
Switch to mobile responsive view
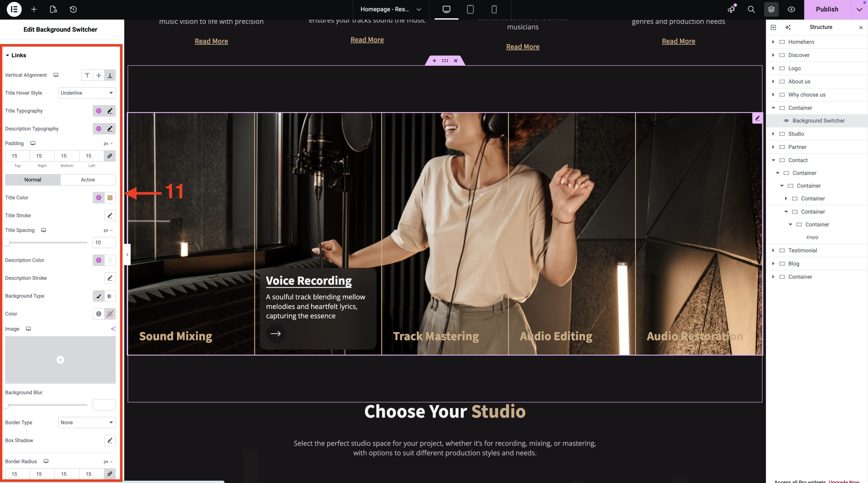point(494,9)
